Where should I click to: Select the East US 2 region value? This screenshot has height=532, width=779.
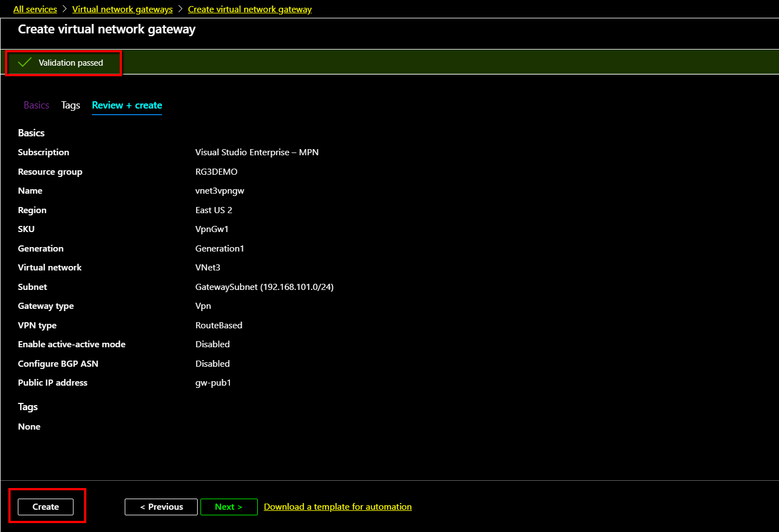pyautogui.click(x=213, y=210)
